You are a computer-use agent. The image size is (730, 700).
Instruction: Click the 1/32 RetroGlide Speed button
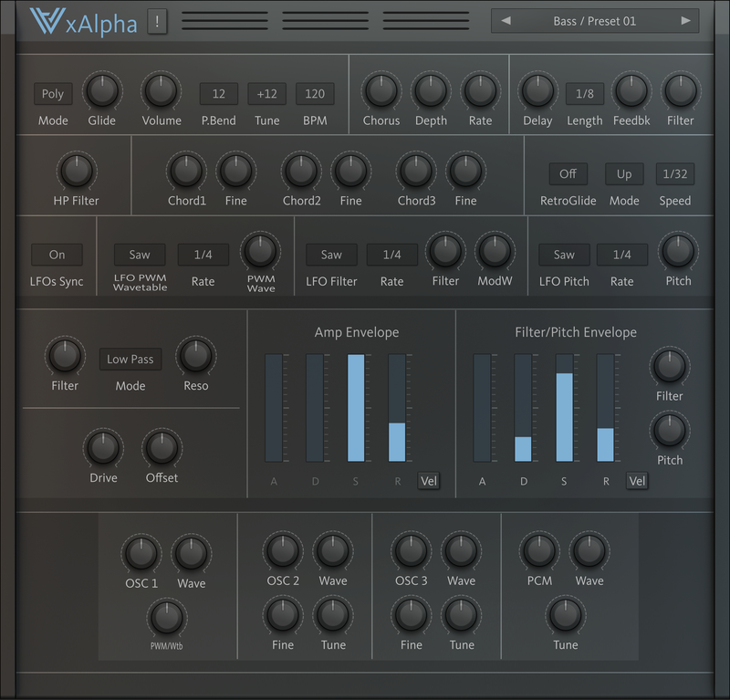point(675,174)
